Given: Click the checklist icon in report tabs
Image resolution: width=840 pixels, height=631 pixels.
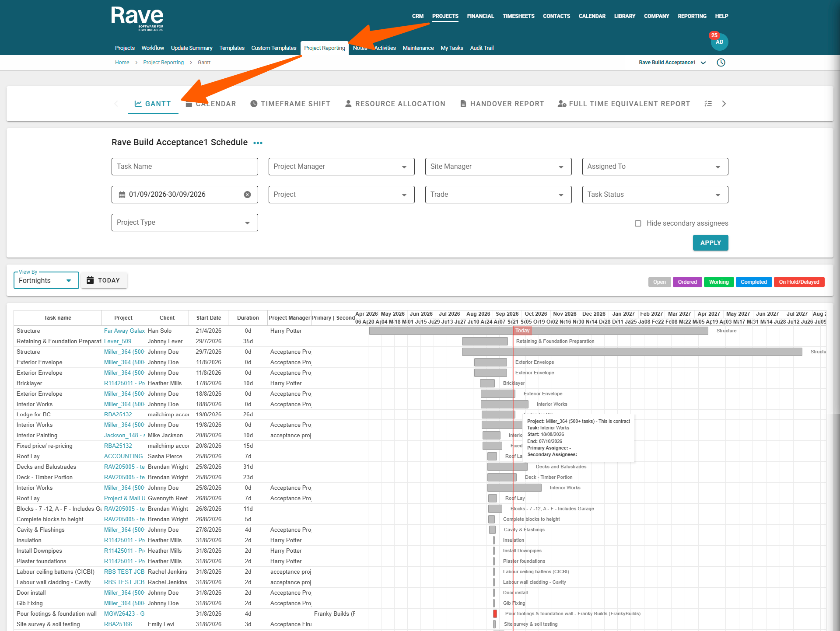Looking at the screenshot, I should tap(708, 104).
